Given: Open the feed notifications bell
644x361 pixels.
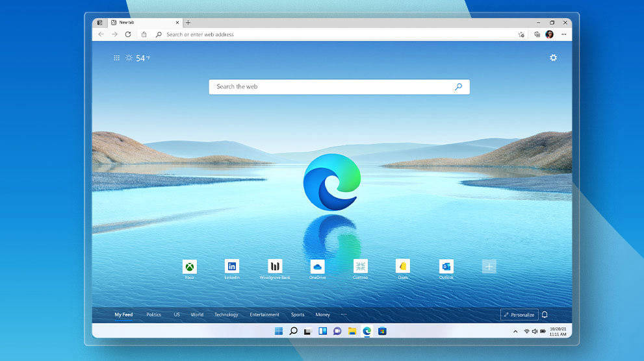Looking at the screenshot, I should [x=545, y=315].
